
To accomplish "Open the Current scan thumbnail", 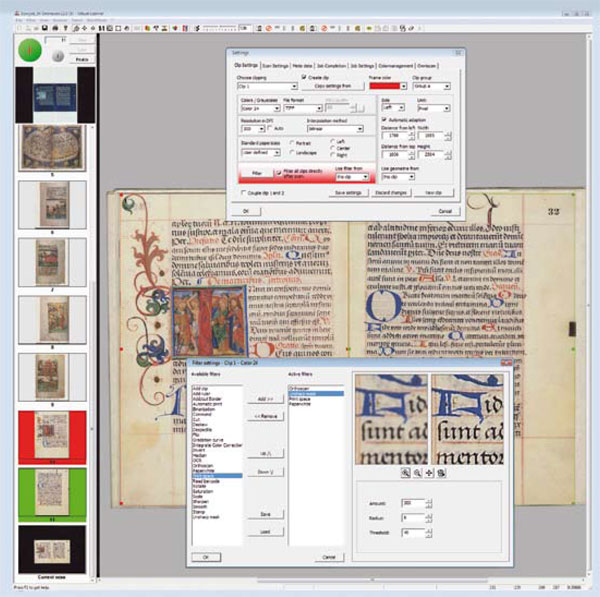I will pos(52,550).
